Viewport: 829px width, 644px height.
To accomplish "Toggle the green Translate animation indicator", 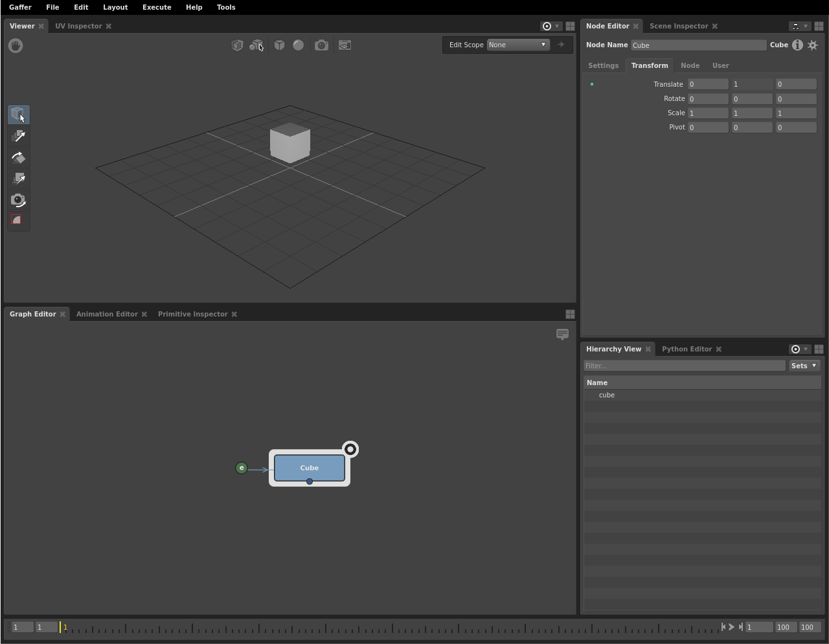I will (x=592, y=84).
